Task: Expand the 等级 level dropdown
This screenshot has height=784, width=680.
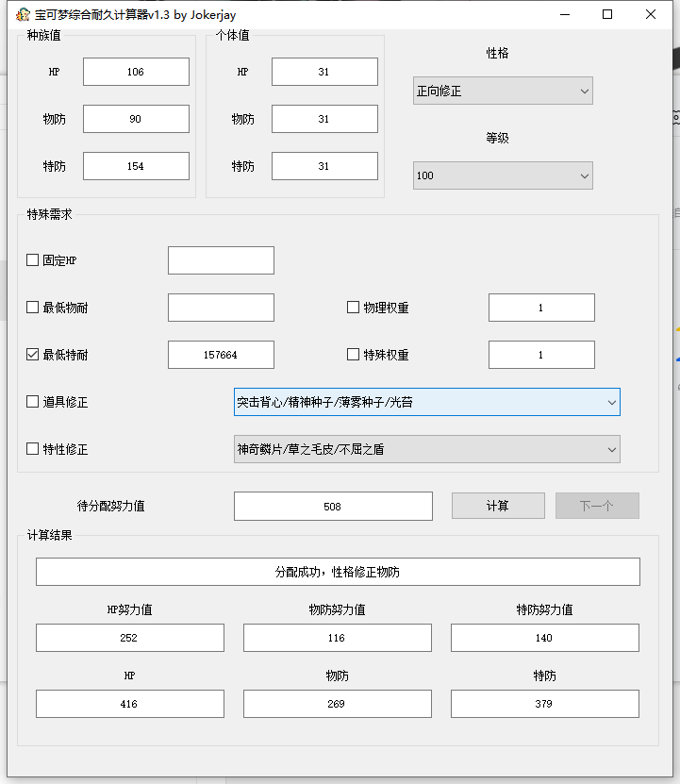Action: (503, 175)
